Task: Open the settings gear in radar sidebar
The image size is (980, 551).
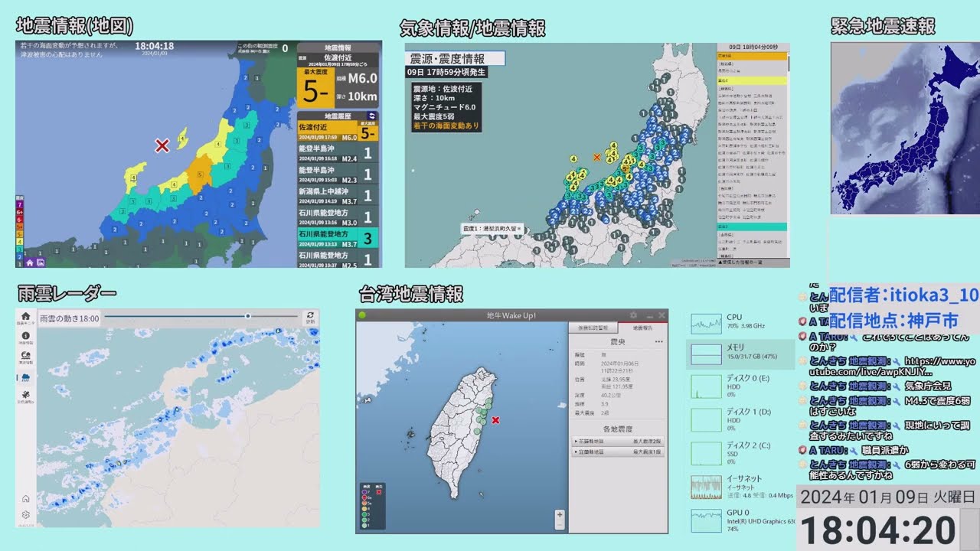Action: pyautogui.click(x=25, y=514)
